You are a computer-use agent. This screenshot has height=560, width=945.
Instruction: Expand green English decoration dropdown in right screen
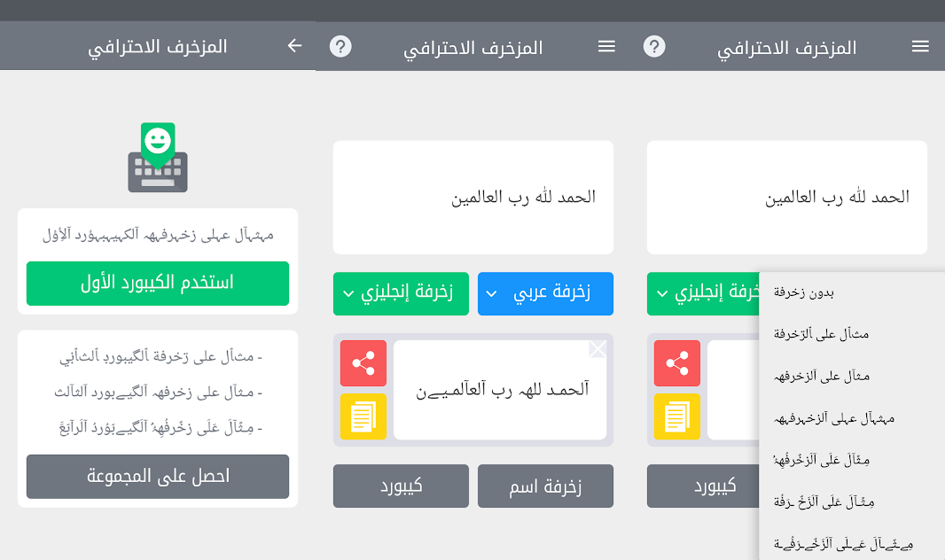703,294
